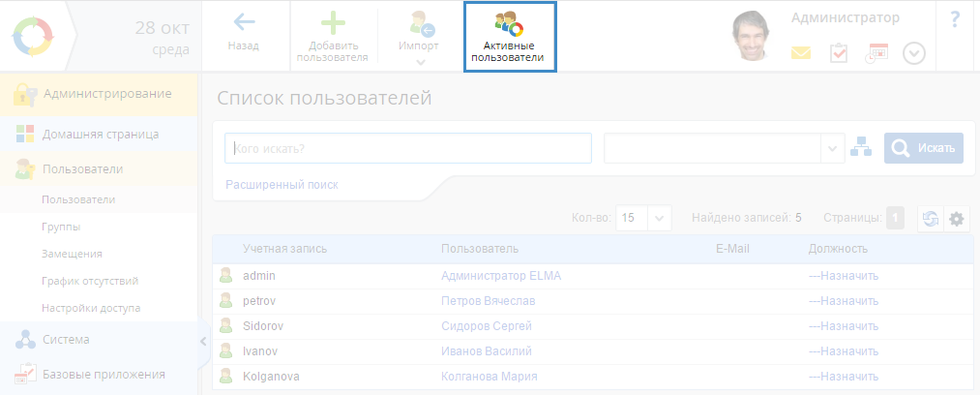The width and height of the screenshot is (980, 395).
Task: Sort by Пользователь column header
Action: (480, 249)
